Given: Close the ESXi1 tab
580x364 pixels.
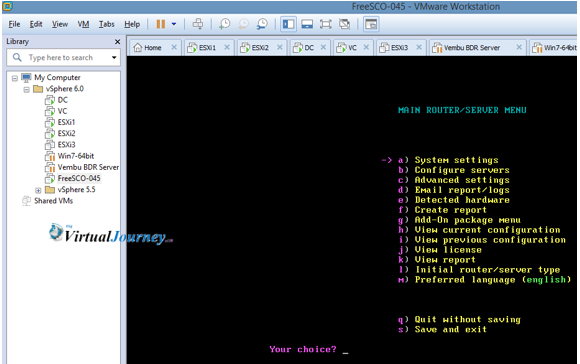Looking at the screenshot, I should point(227,47).
